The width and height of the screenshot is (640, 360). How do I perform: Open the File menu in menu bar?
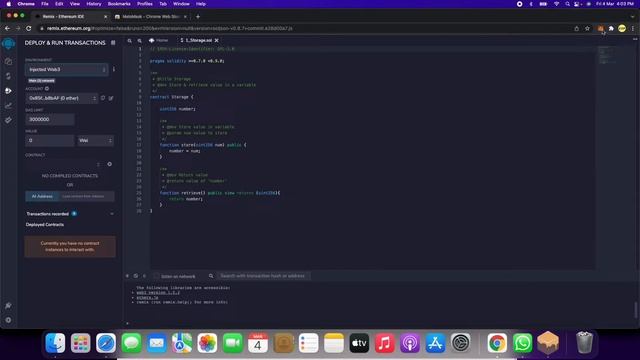coord(45,4)
